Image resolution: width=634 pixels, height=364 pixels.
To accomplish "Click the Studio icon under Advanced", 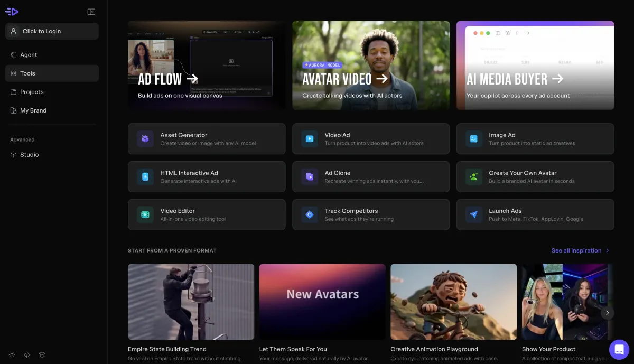I will pyautogui.click(x=14, y=155).
